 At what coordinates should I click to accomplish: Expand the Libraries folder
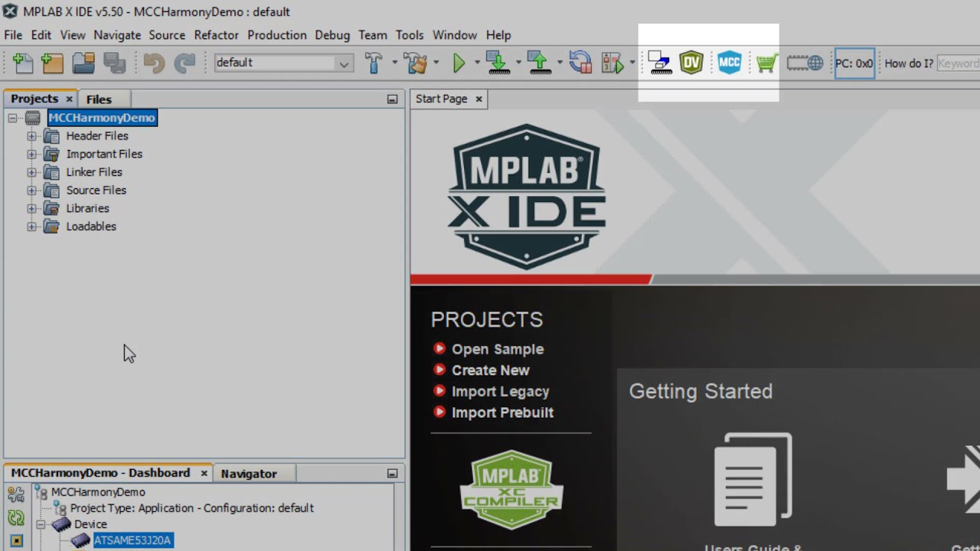coord(31,208)
